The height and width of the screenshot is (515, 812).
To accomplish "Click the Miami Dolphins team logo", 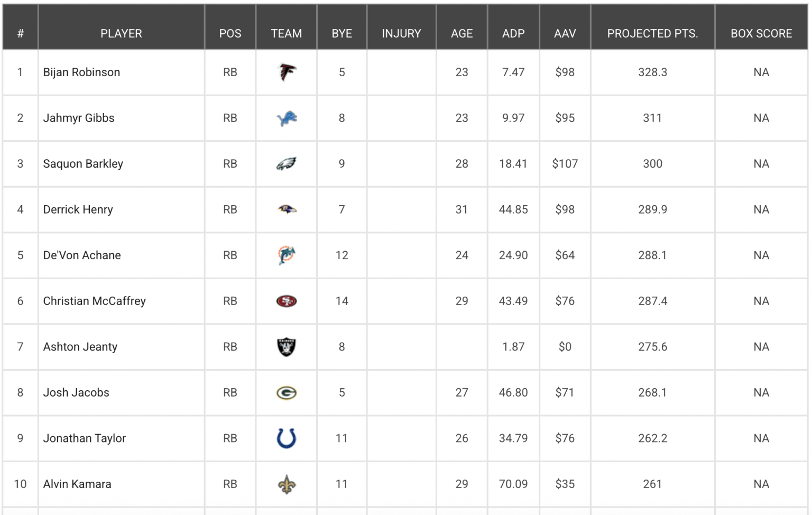I will tap(287, 255).
